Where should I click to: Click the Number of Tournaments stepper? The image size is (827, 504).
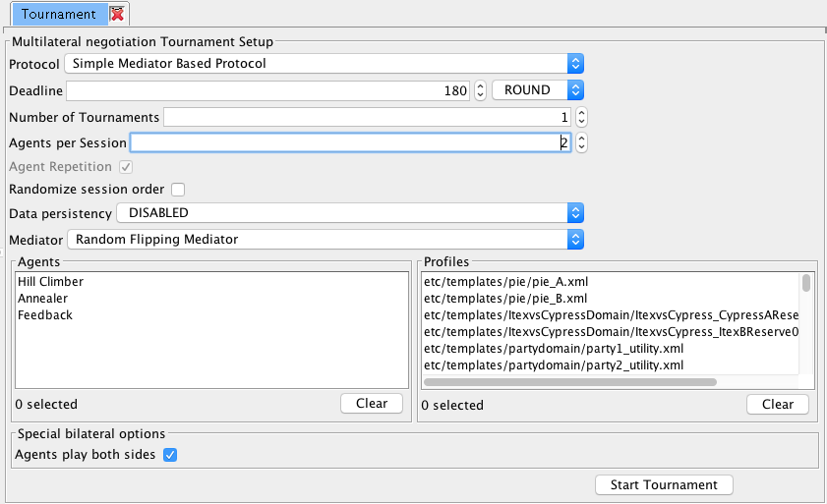pyautogui.click(x=581, y=117)
